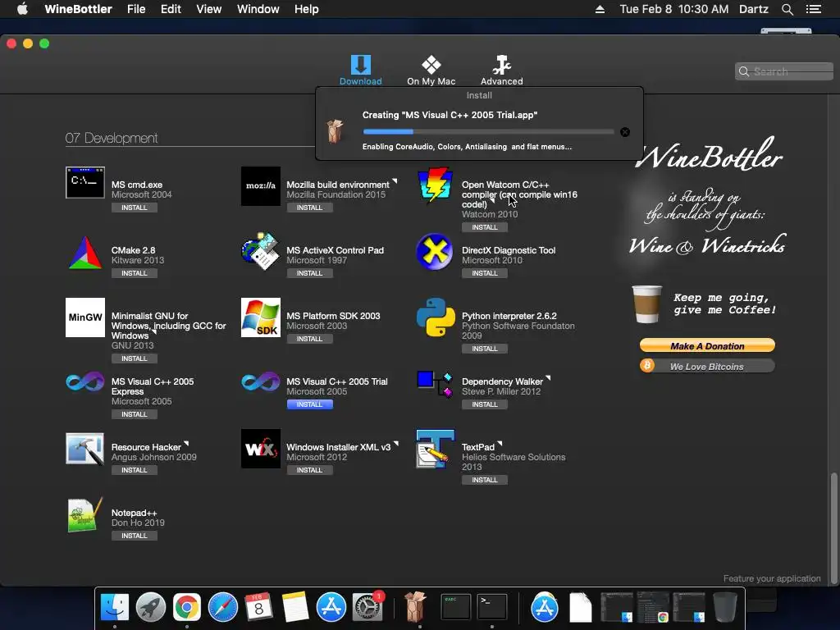This screenshot has height=630, width=840.
Task: Open the Advanced tab
Action: click(501, 71)
